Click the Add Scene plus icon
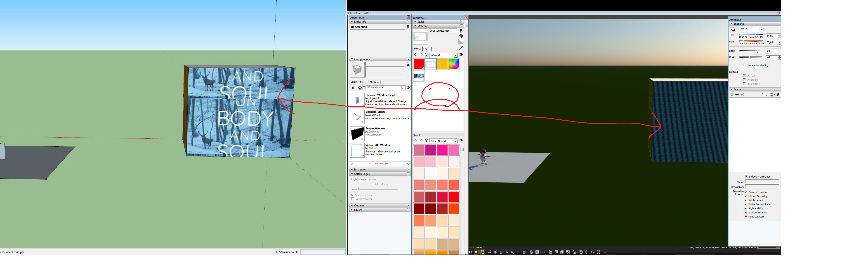Viewport: 868px width, 271px height. point(737,95)
